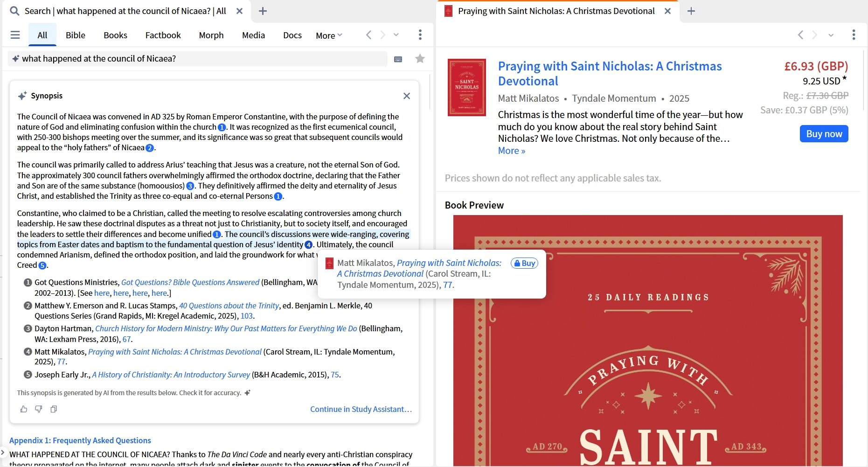Click the book icon in citation popup
Image resolution: width=868 pixels, height=467 pixels.
point(329,263)
